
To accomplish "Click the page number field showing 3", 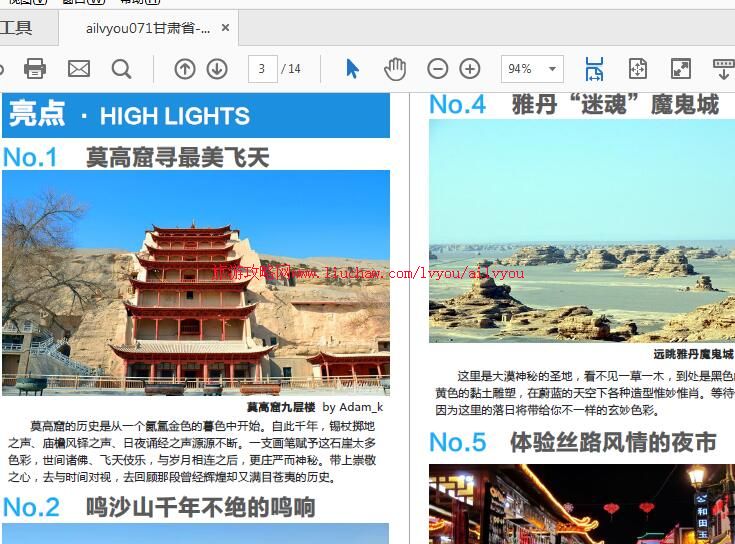I will (262, 69).
